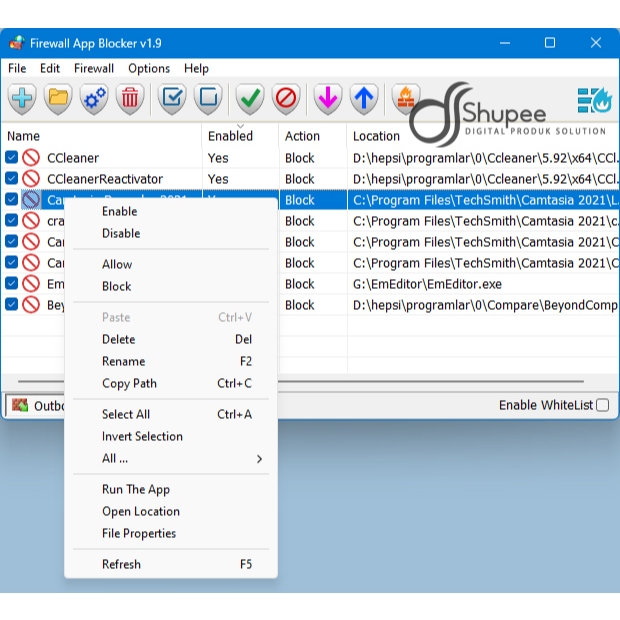Tick the Enable WhiteList checkbox
The image size is (620, 620).
pos(603,405)
